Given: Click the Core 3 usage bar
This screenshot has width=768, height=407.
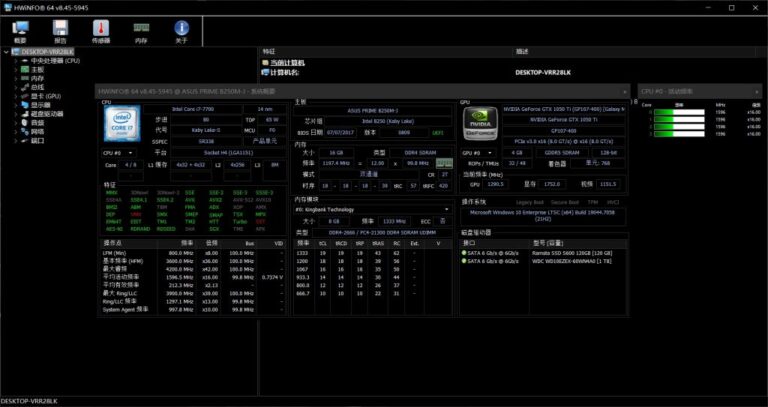Looking at the screenshot, I should tap(679, 134).
